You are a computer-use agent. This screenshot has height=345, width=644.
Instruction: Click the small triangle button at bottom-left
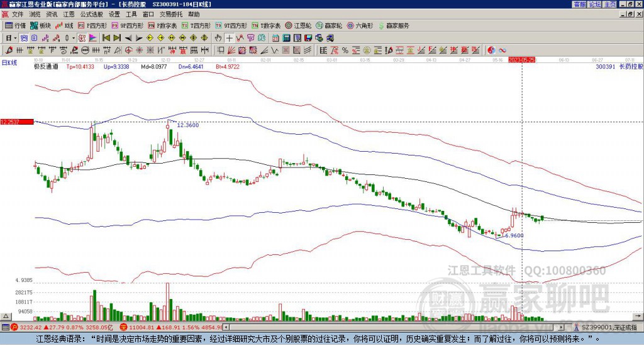tap(6, 316)
